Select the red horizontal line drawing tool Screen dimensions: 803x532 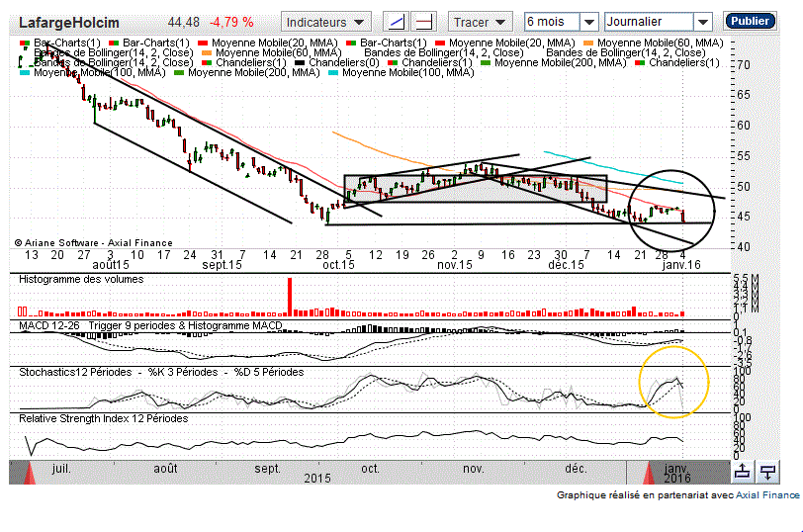[x=424, y=22]
